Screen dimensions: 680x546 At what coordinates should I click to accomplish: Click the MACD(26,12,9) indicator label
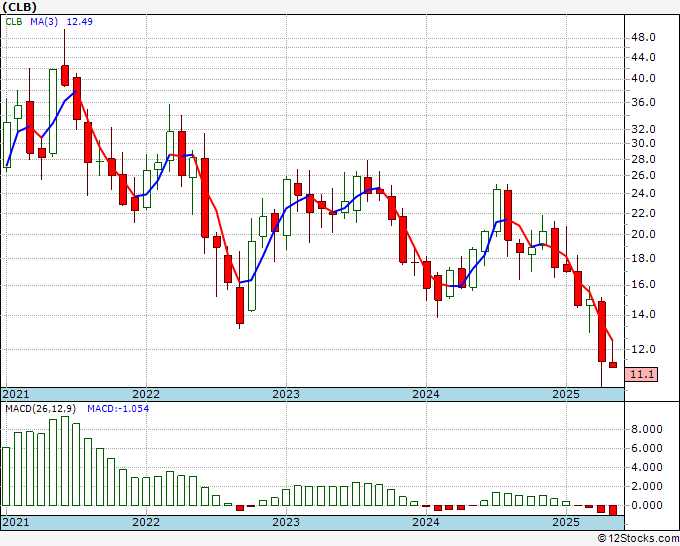click(41, 409)
